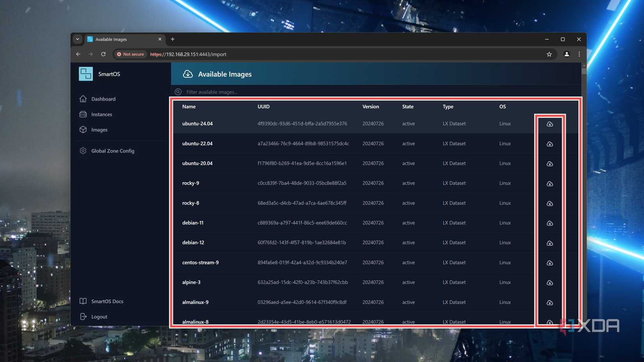644x362 pixels.
Task: Open the Chrome three-dot menu
Action: coord(579,54)
